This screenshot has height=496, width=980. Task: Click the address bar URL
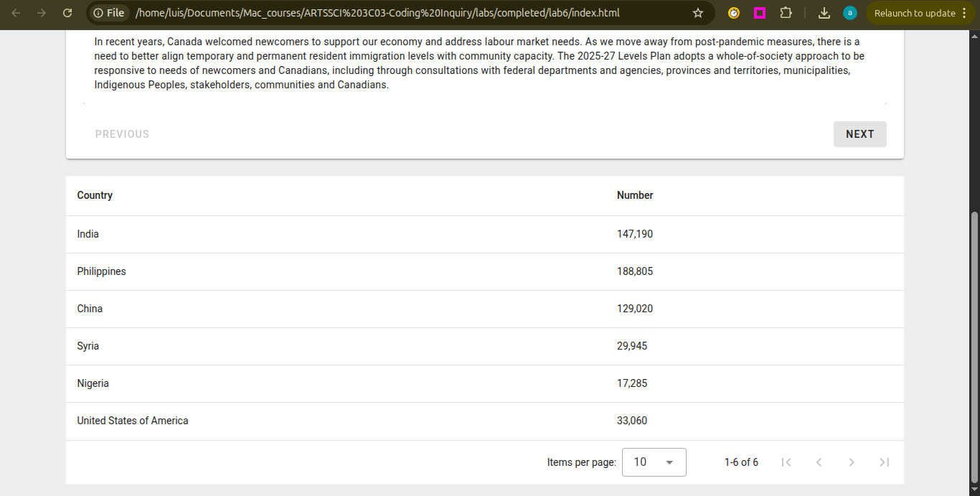(377, 13)
